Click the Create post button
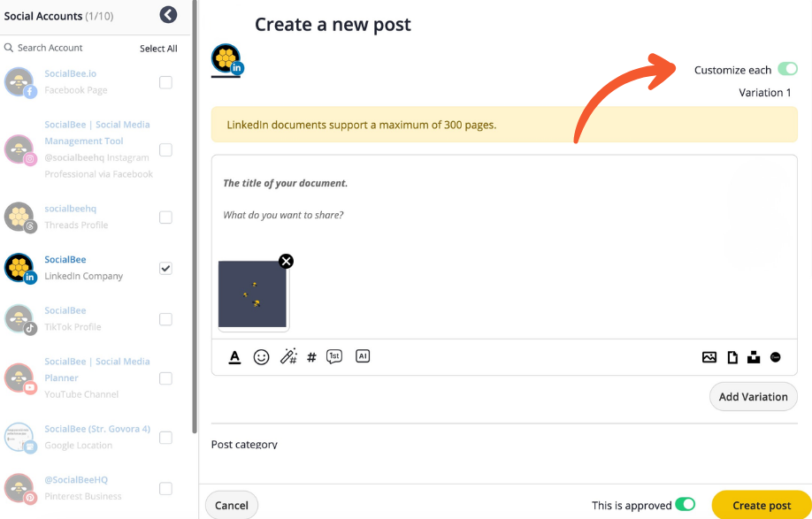 click(761, 505)
